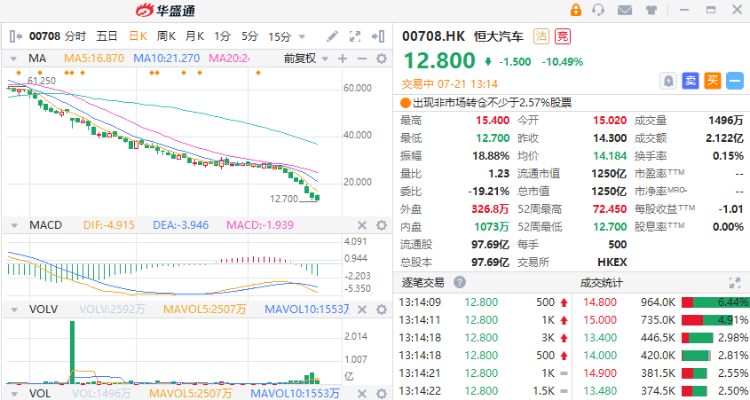This screenshot has width=750, height=400.
Task: Close the VOLV indicator panel
Action: click(362, 310)
